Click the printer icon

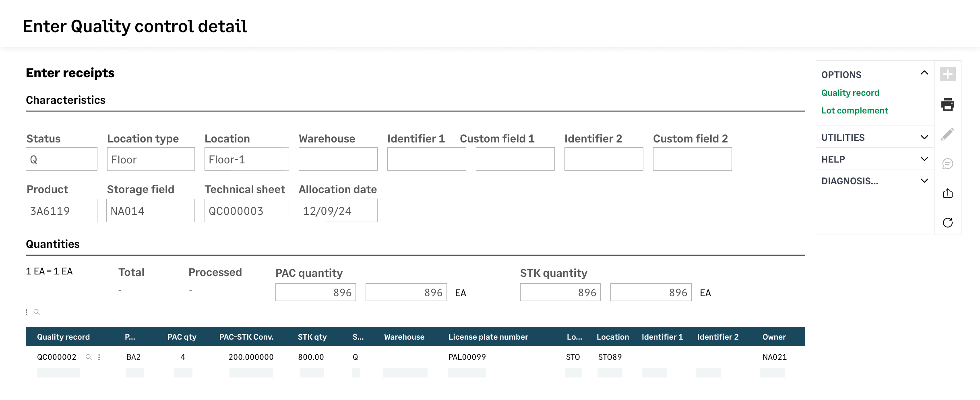[x=947, y=104]
